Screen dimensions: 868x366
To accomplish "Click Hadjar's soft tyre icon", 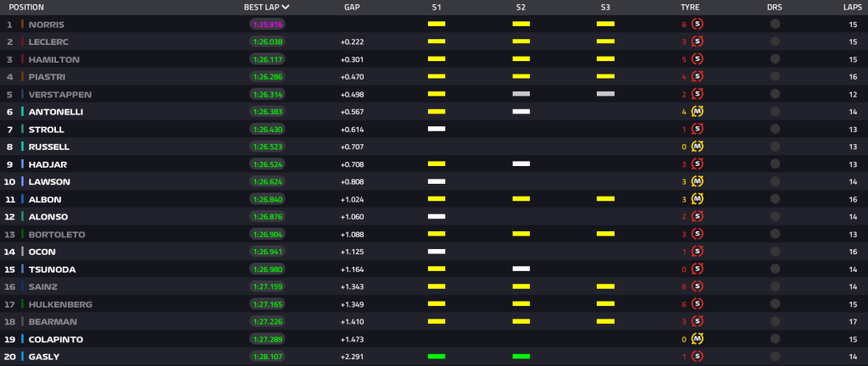I will [698, 164].
